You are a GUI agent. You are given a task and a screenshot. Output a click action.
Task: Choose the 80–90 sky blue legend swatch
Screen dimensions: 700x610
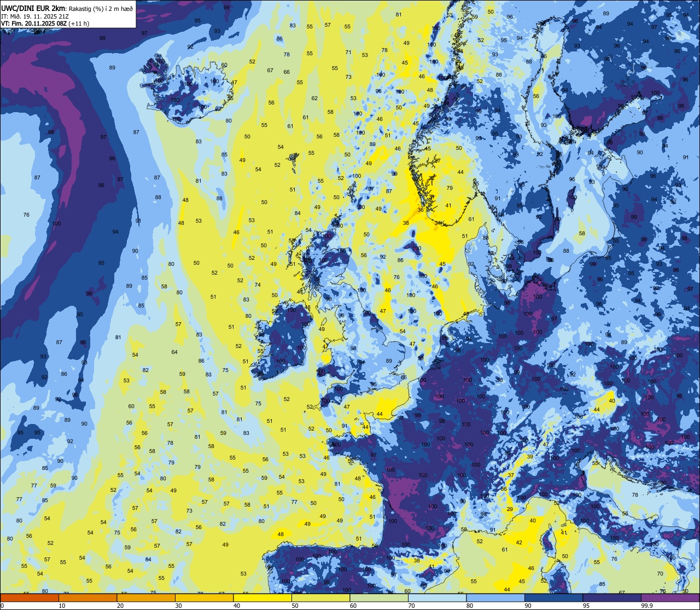click(x=495, y=597)
